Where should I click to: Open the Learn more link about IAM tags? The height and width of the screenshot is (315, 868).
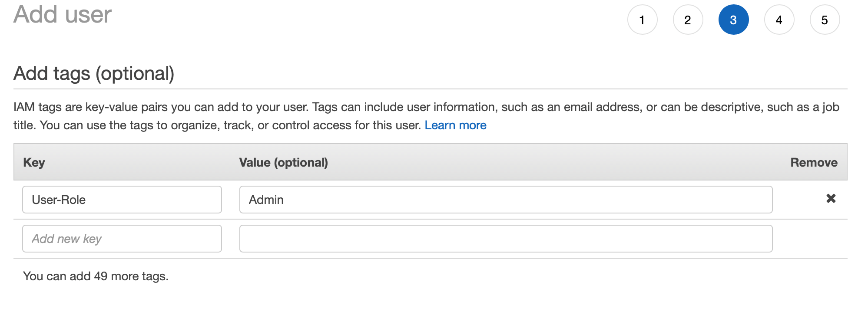tap(456, 125)
